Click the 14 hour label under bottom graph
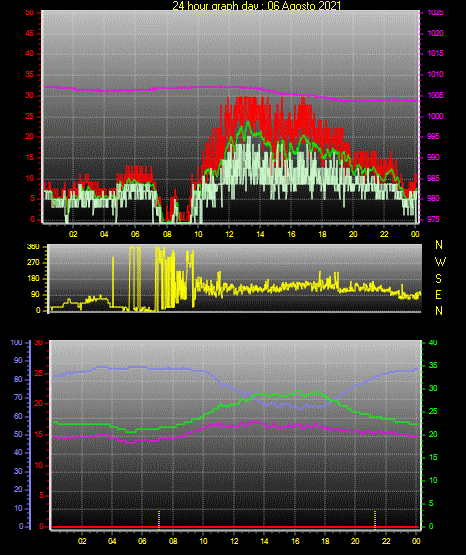Screen dimensions: 466x555 coord(264,541)
